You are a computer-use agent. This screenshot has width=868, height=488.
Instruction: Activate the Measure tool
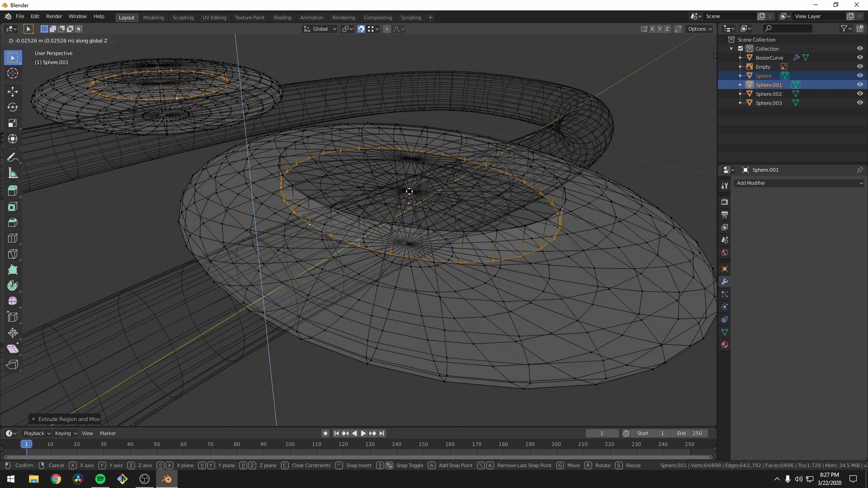click(x=12, y=173)
